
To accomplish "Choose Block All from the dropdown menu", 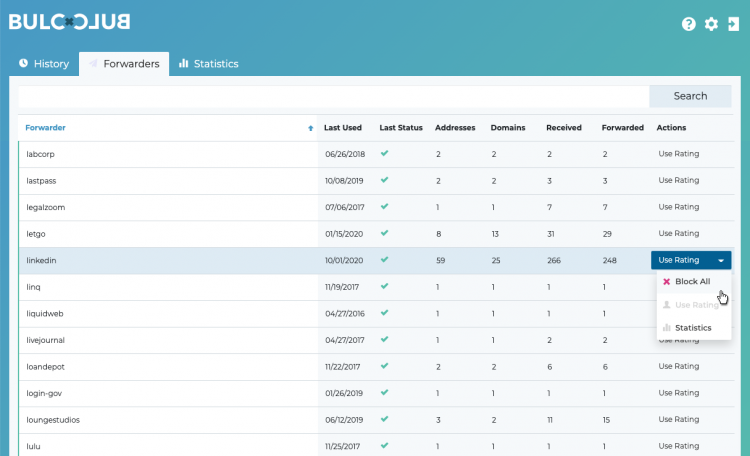I will click(694, 281).
